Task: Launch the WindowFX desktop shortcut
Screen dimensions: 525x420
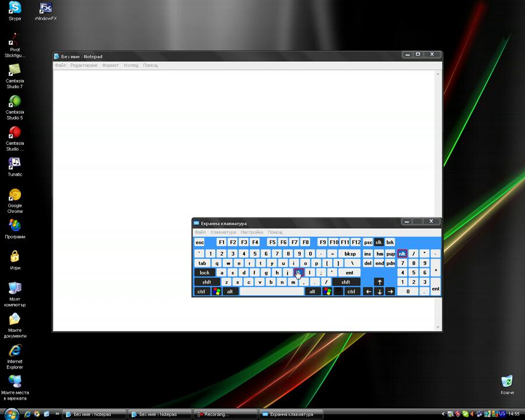Action: 45,9
